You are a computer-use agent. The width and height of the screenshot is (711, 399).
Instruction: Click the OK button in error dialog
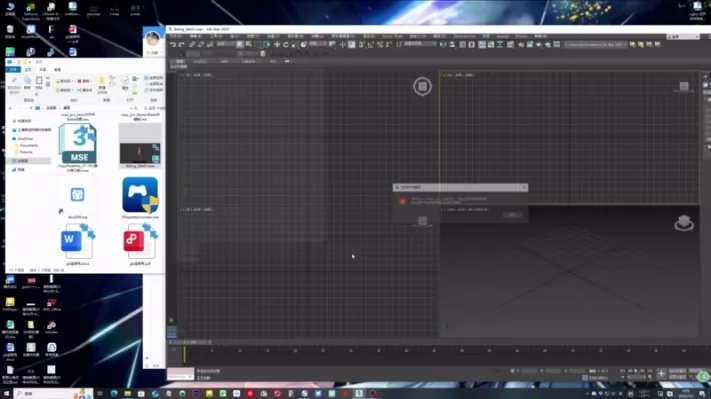(512, 215)
